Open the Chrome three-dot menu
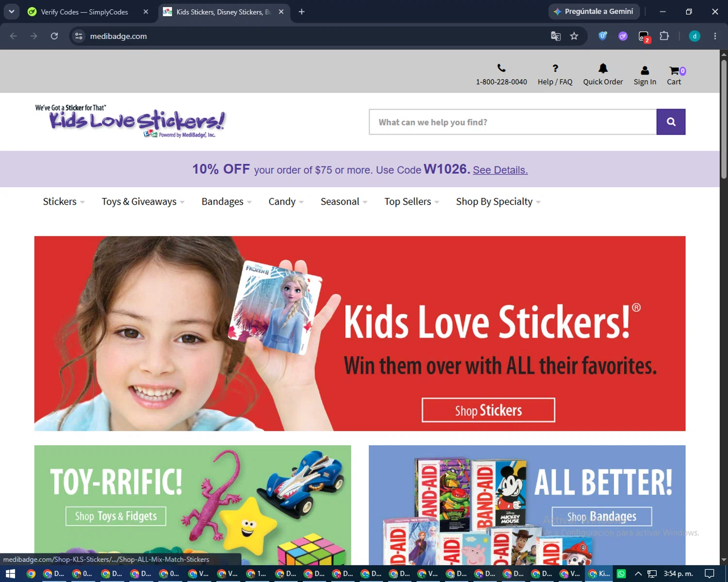 [715, 36]
